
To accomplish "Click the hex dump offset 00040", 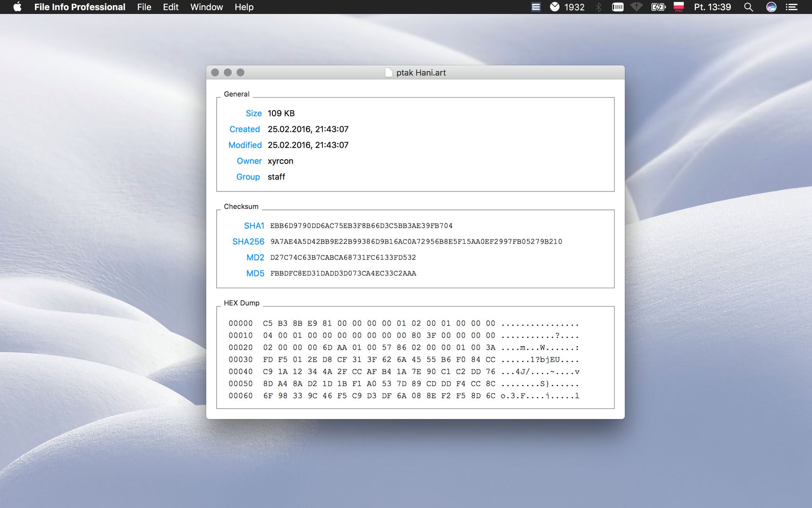I will click(x=241, y=371).
